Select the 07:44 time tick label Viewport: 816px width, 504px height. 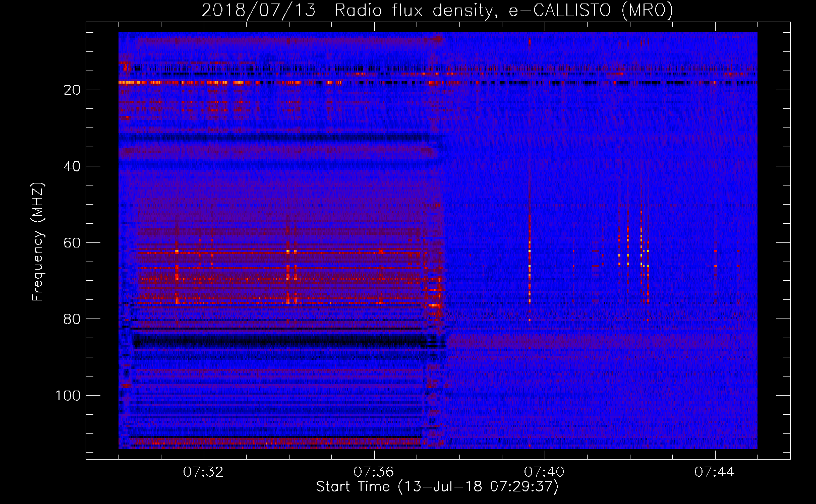(x=715, y=472)
